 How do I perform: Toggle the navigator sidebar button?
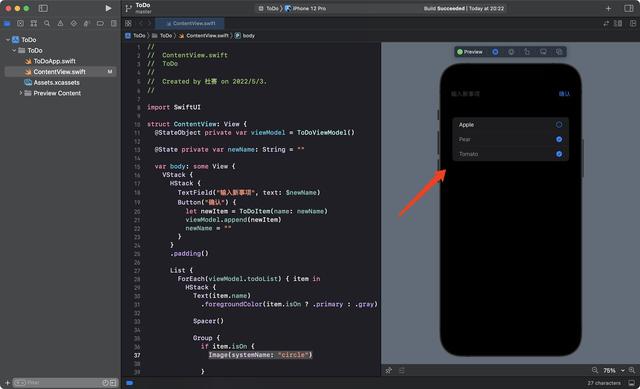pos(43,8)
